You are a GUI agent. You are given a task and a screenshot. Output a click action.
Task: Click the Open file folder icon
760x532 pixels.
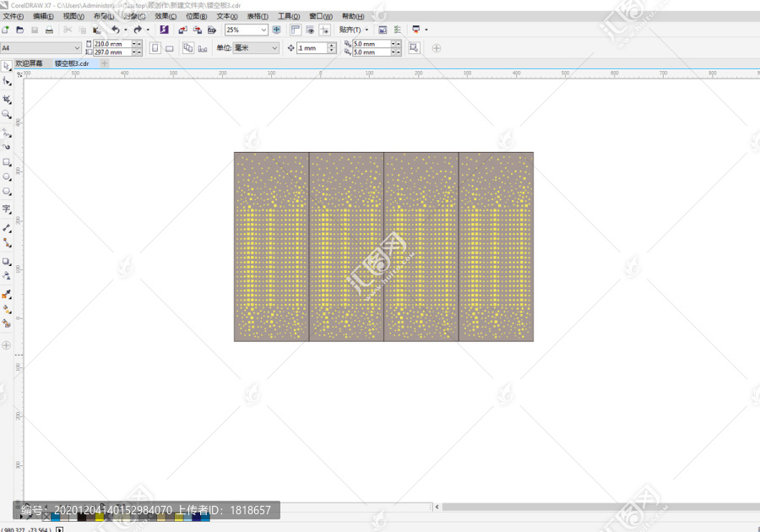point(20,30)
